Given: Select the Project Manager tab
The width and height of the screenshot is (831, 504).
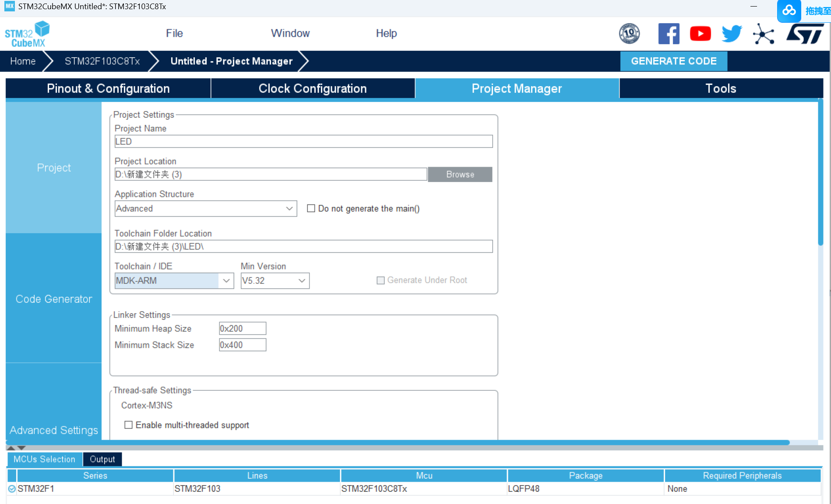Looking at the screenshot, I should (x=517, y=89).
